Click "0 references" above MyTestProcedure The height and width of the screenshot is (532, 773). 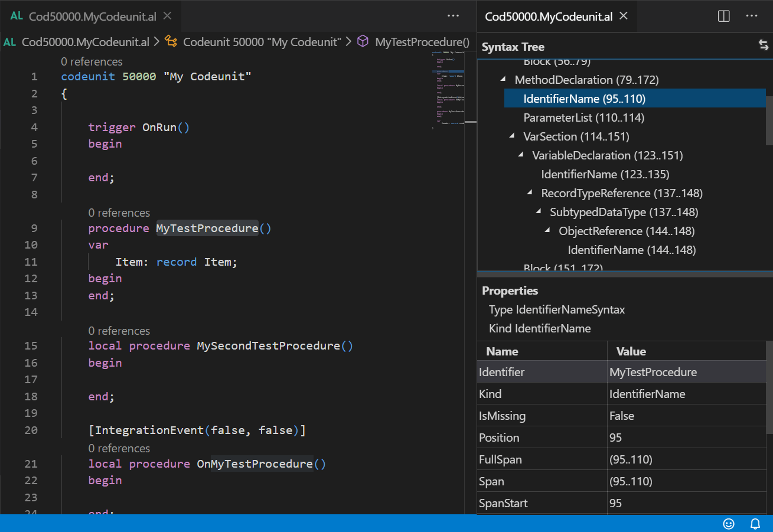pos(119,212)
